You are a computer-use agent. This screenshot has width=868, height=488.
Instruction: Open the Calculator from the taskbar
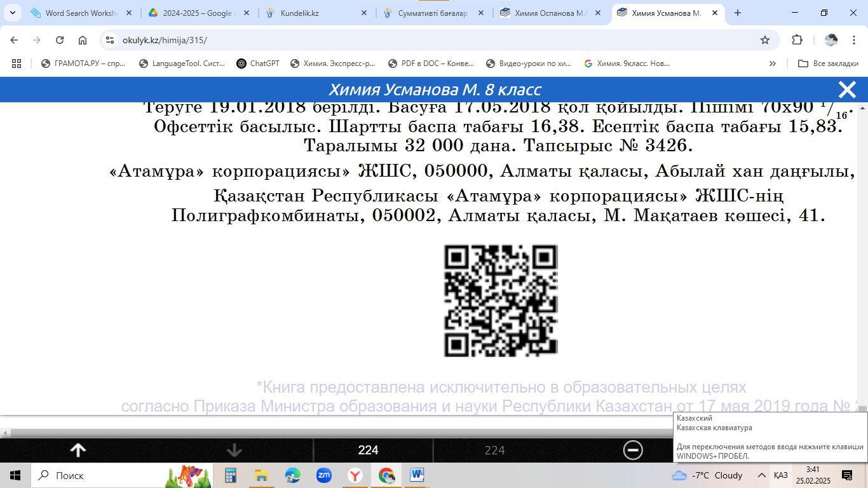click(x=231, y=475)
